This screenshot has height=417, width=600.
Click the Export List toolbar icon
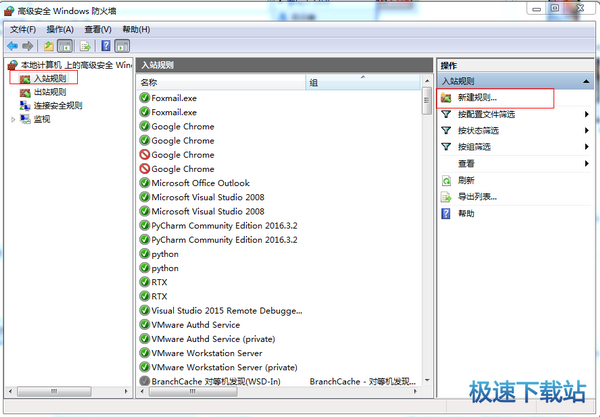coord(85,46)
